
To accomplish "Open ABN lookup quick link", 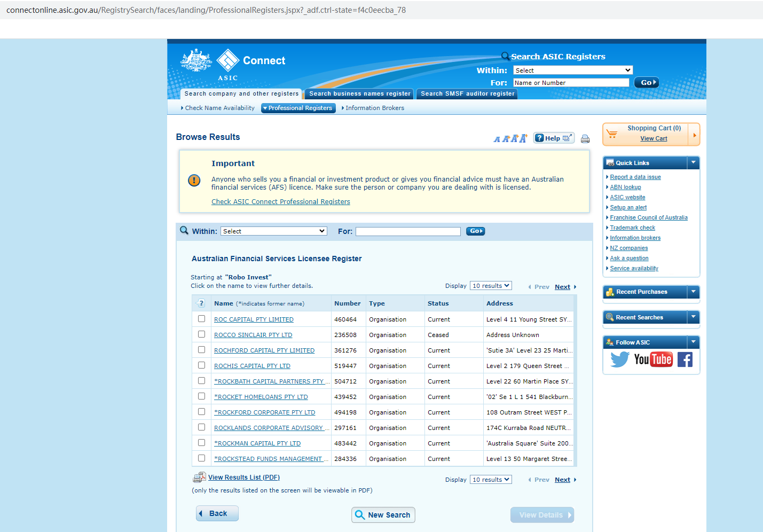I will 626,187.
